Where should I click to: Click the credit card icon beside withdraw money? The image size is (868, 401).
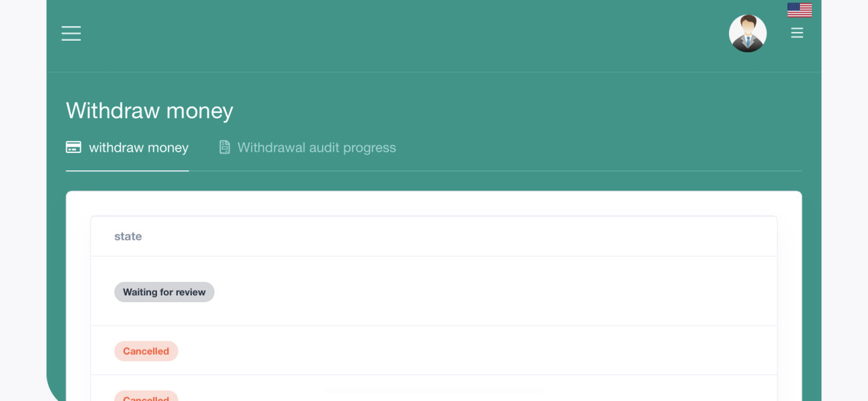(74, 147)
